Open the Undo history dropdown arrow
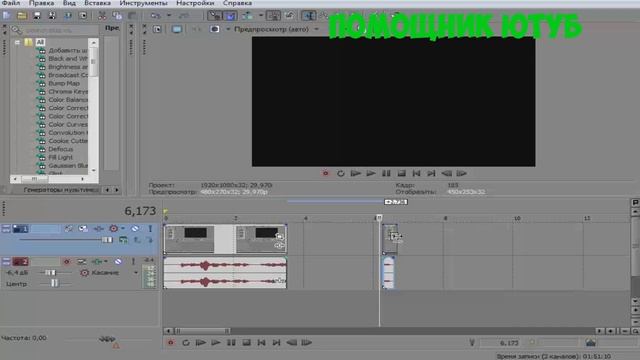 pos(169,16)
